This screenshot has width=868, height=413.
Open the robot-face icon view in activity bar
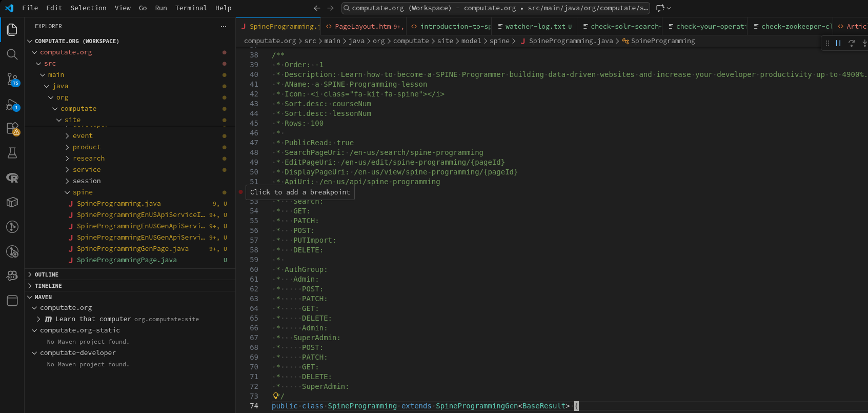(12, 276)
